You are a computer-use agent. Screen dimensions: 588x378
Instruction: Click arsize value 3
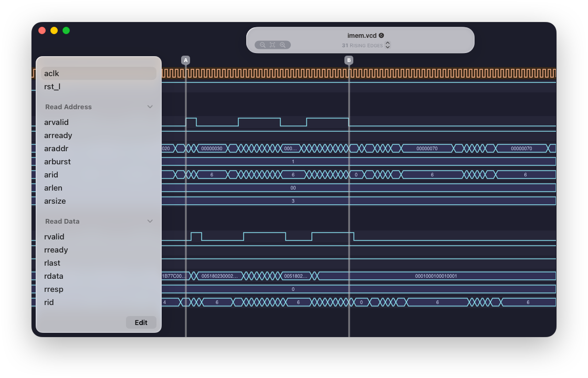(x=293, y=201)
